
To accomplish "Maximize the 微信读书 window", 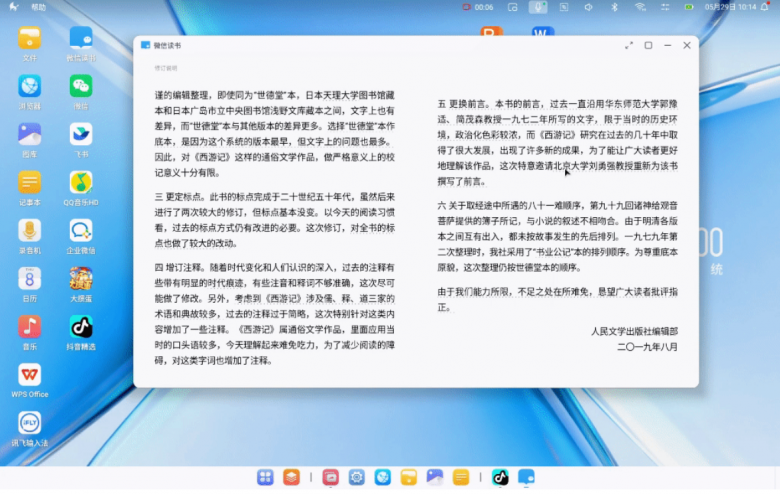I will pos(648,45).
